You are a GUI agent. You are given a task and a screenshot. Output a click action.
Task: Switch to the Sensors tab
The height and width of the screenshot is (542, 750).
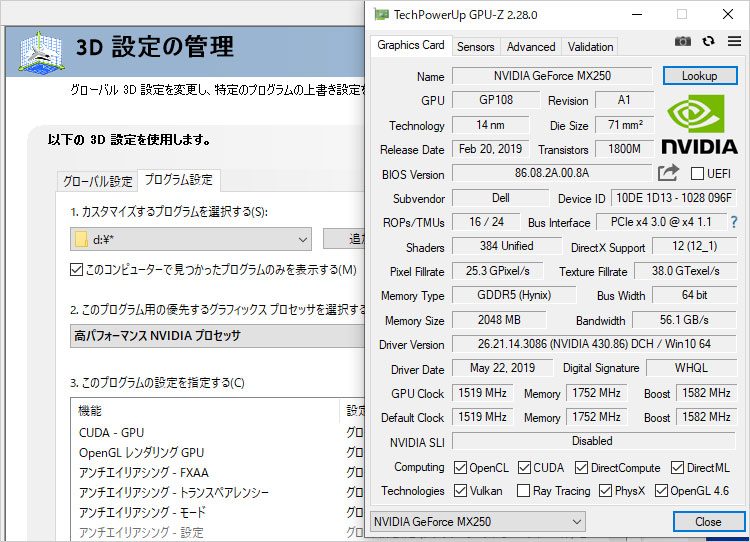pos(475,47)
